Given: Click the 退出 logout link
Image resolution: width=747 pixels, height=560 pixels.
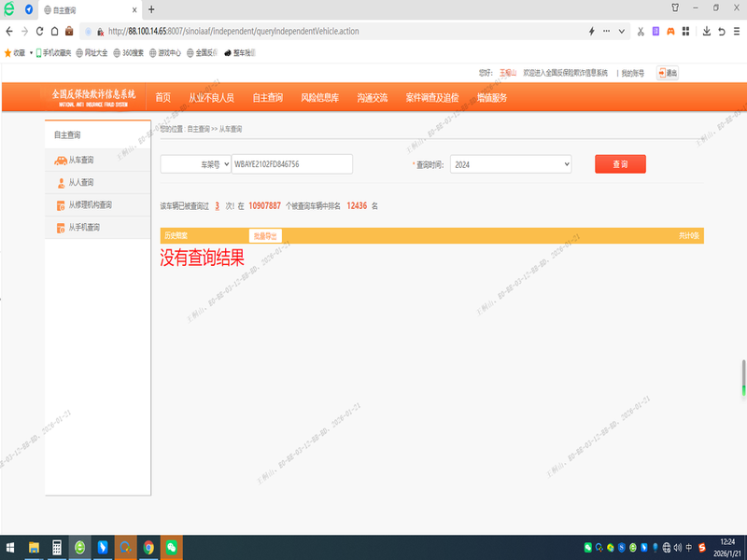Looking at the screenshot, I should [667, 72].
